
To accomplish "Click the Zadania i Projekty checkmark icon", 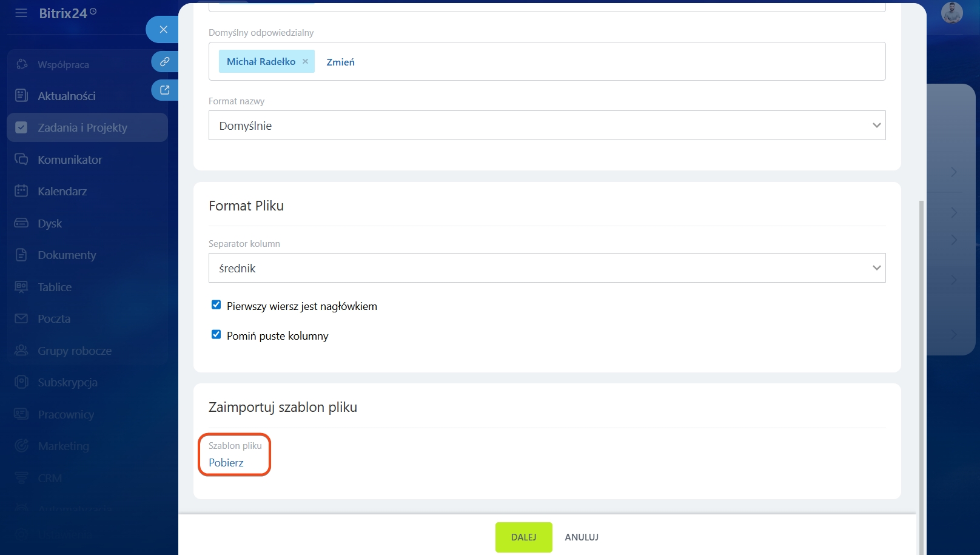I will click(x=21, y=127).
